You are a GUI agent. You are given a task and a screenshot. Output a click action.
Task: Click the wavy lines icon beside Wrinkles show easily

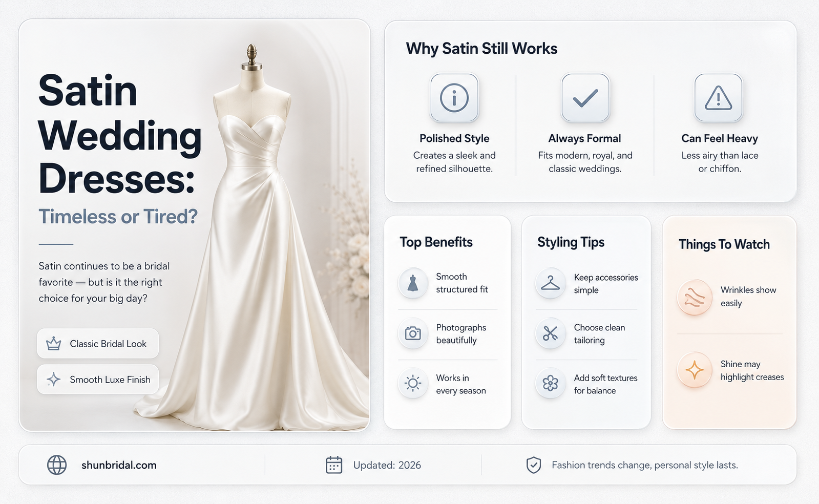pos(695,297)
